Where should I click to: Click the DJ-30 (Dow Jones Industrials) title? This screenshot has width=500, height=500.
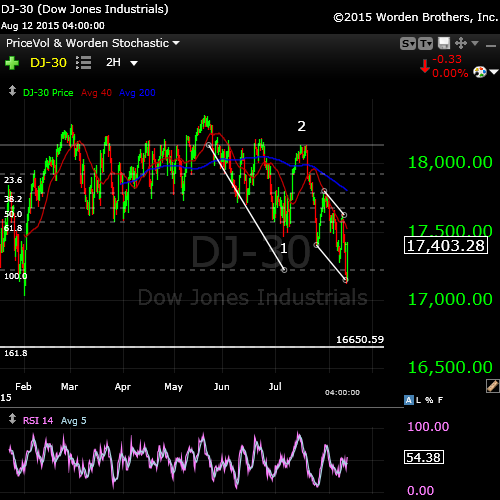tap(85, 9)
